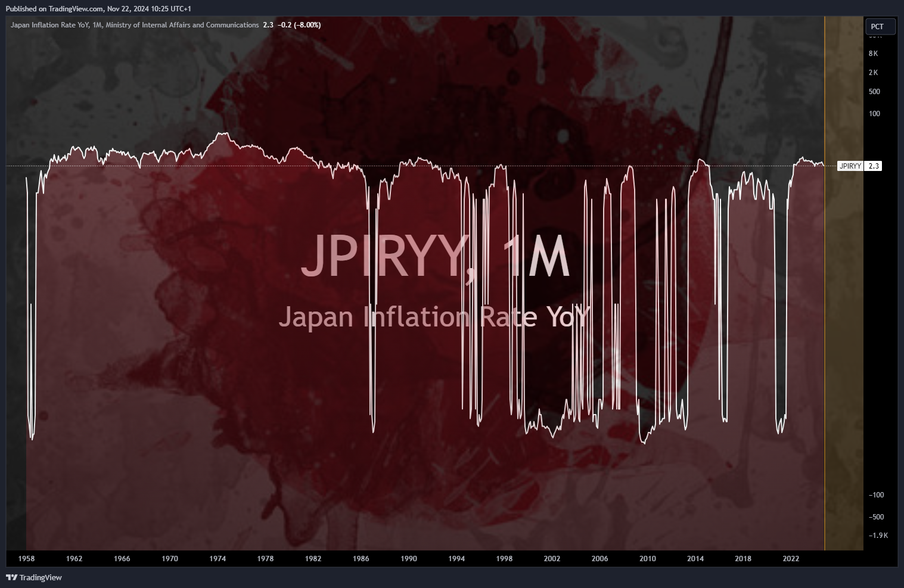Click the 2014 label on the time axis
This screenshot has width=904, height=588.
tap(695, 559)
